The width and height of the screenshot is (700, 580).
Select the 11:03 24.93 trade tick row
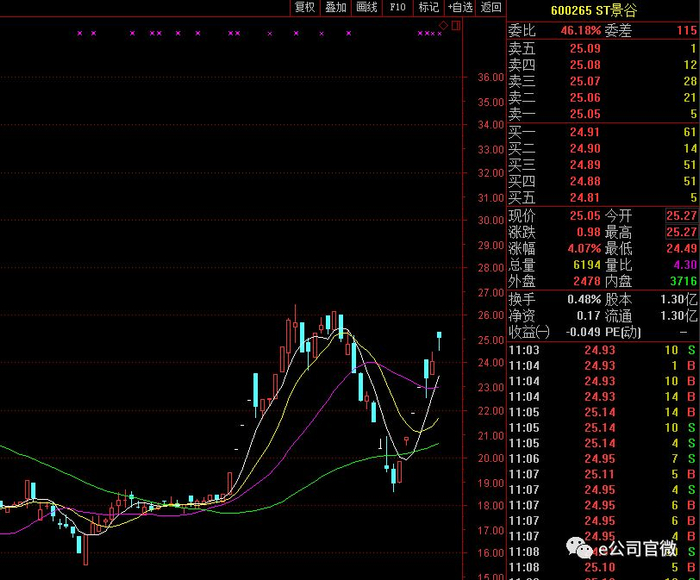tap(603, 350)
